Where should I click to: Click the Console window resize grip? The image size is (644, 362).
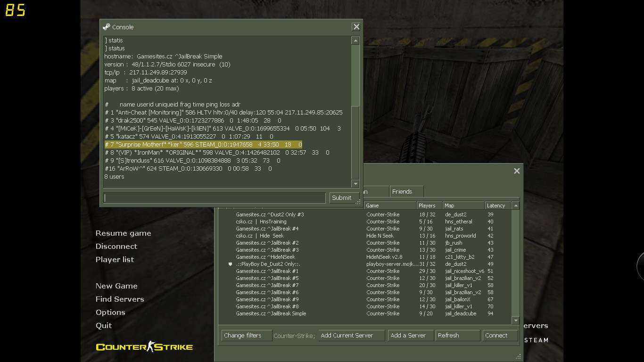click(358, 202)
